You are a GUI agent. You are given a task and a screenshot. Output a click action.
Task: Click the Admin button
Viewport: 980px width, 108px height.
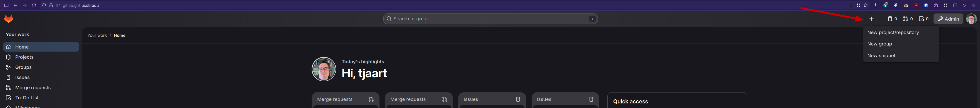click(948, 19)
